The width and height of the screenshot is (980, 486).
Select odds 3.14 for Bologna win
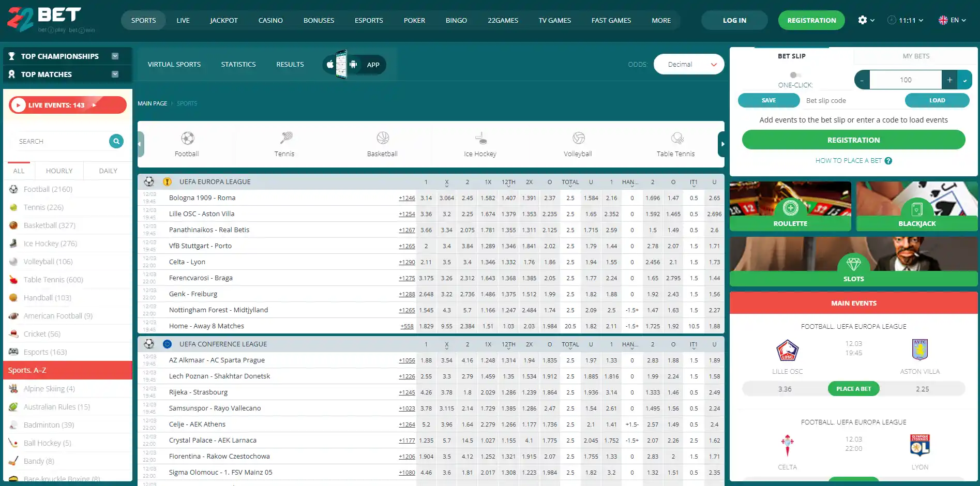tap(426, 198)
